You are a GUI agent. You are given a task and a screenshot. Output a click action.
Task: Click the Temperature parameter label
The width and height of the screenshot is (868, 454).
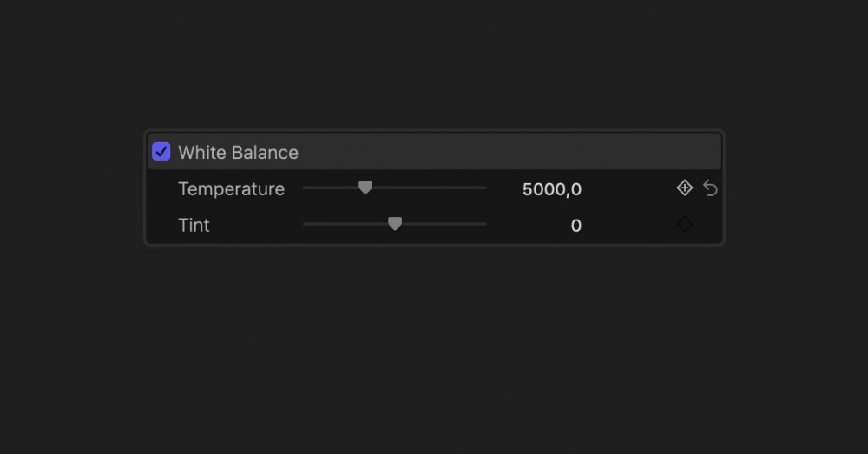(x=231, y=189)
